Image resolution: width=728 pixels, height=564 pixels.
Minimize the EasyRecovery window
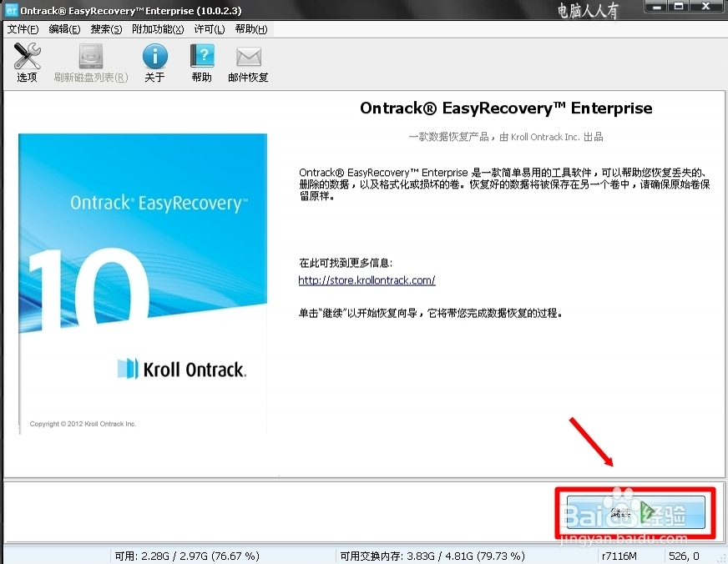(657, 7)
